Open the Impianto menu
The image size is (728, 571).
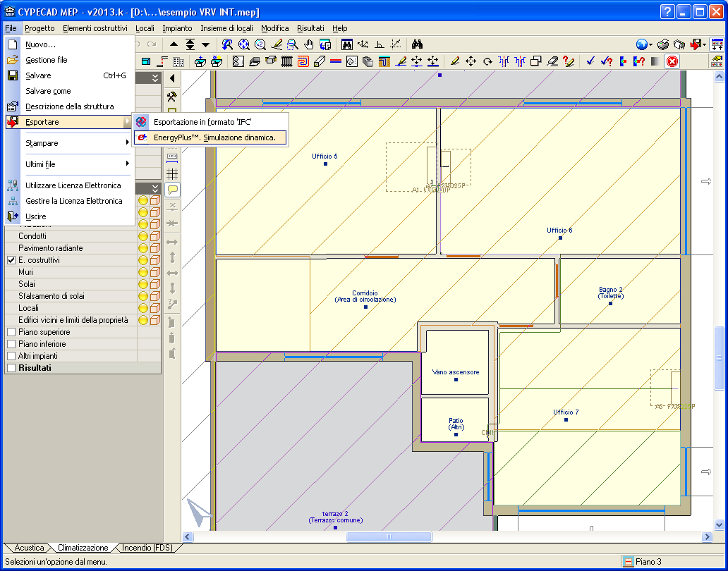coord(177,28)
